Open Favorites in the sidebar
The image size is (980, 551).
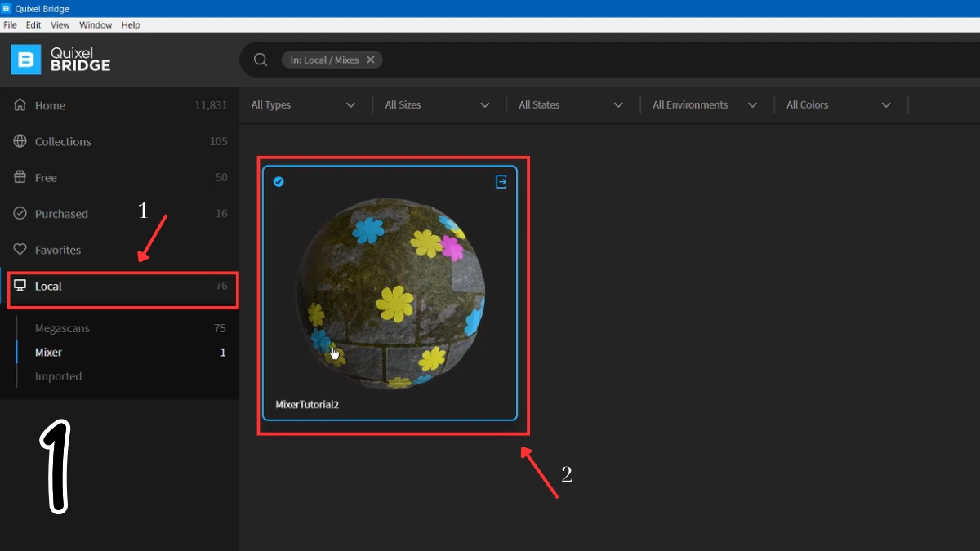tap(119, 250)
